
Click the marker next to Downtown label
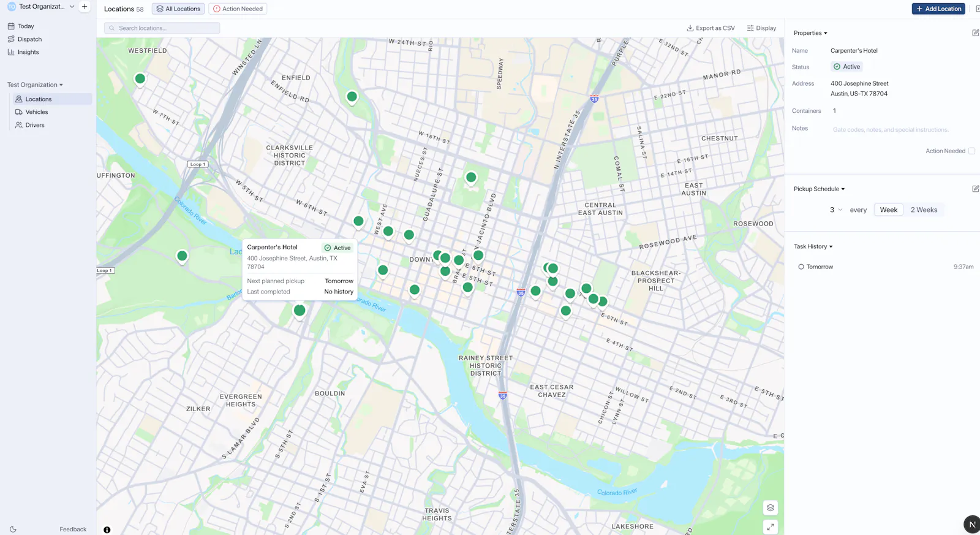pyautogui.click(x=438, y=256)
